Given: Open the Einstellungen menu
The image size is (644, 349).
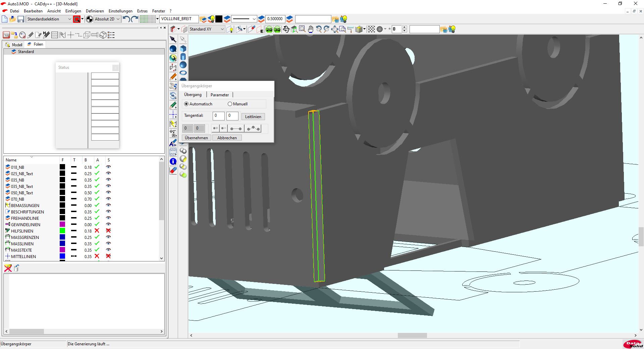Looking at the screenshot, I should 120,11.
